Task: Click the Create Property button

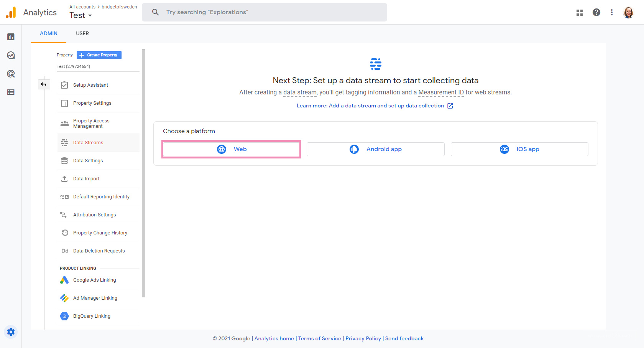Action: pyautogui.click(x=99, y=55)
